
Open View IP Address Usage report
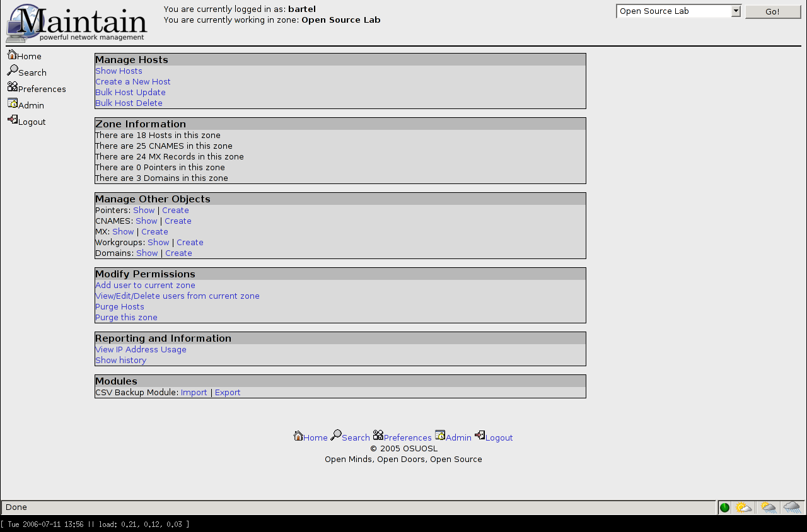point(141,350)
